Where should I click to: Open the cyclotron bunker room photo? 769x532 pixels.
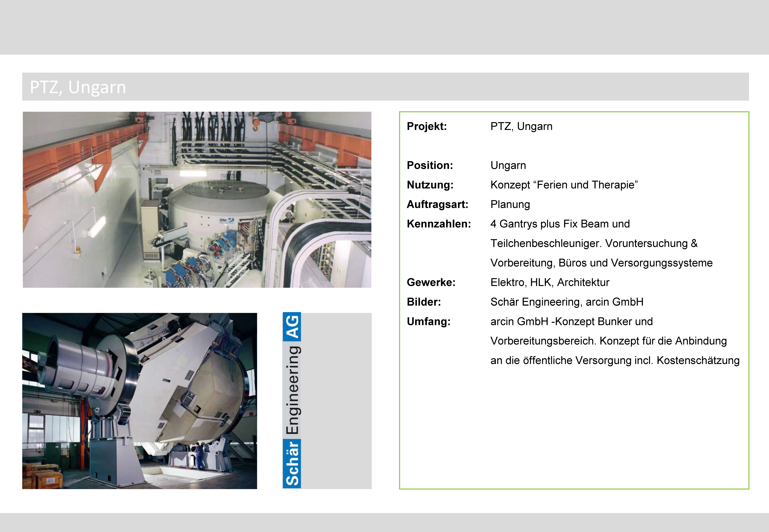pos(197,200)
